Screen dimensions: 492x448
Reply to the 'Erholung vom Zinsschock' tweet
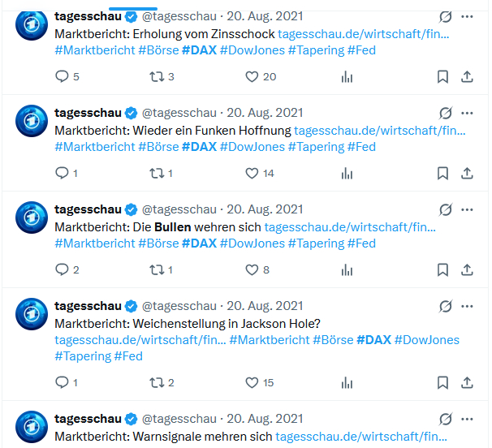(x=63, y=76)
